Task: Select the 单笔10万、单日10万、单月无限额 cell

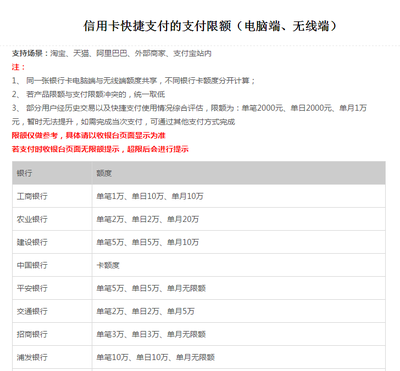Action: 239,357
